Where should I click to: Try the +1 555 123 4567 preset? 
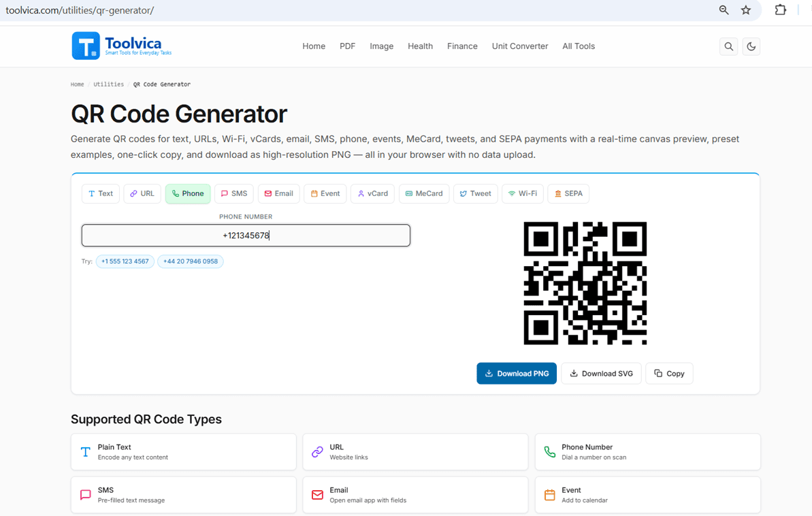tap(125, 261)
